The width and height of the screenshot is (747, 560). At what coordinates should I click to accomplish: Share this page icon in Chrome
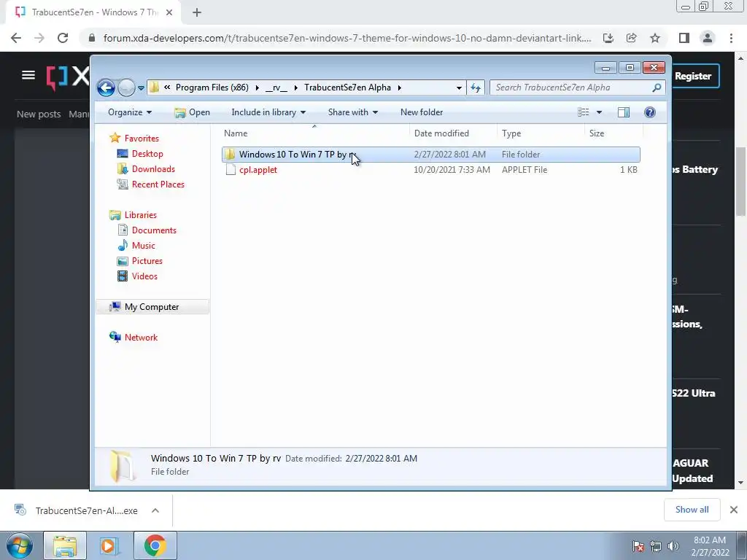632,38
